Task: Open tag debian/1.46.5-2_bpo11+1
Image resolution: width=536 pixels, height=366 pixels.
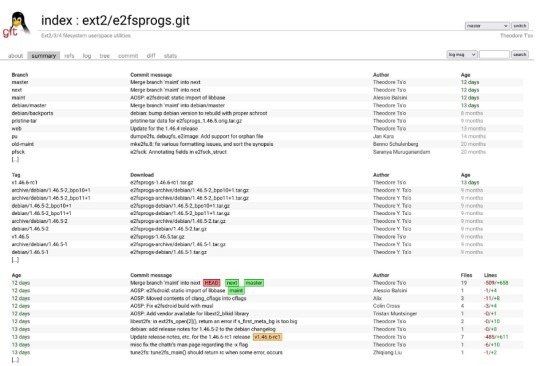Action: pos(41,213)
